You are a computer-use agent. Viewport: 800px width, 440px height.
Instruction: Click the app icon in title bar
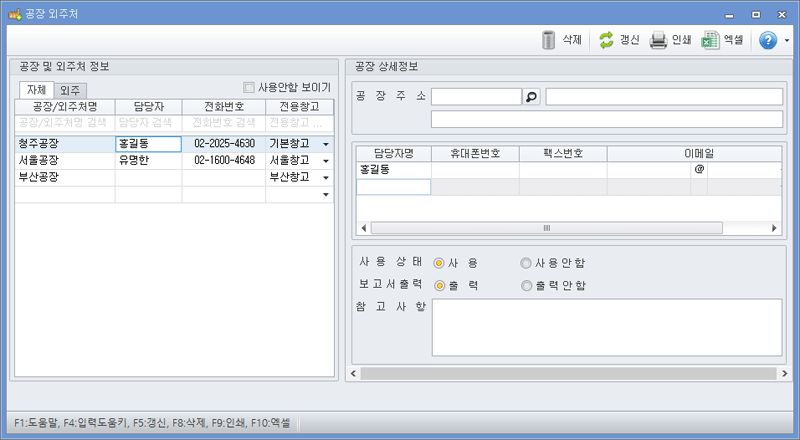click(13, 14)
